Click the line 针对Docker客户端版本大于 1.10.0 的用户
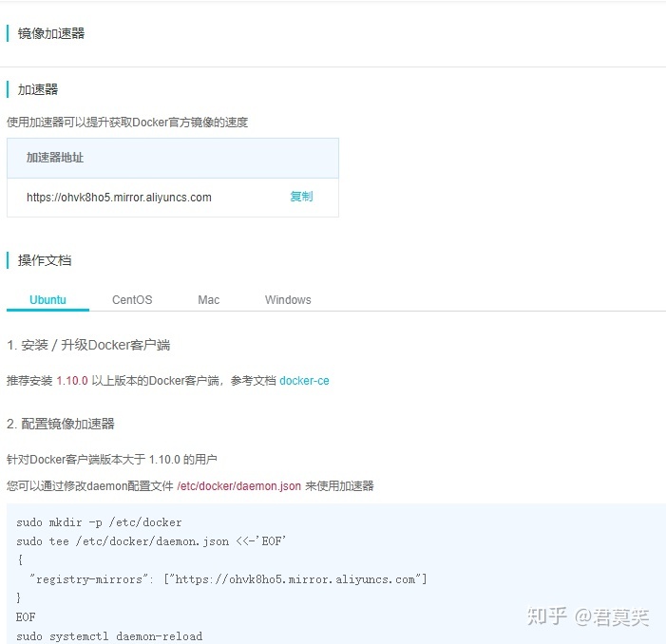This screenshot has width=666, height=644. click(112, 459)
